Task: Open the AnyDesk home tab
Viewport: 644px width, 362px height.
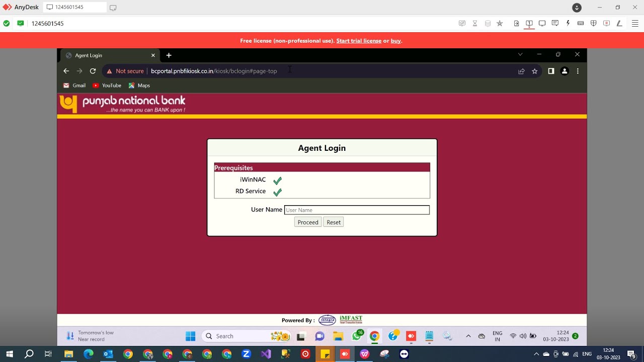Action: coord(21,8)
